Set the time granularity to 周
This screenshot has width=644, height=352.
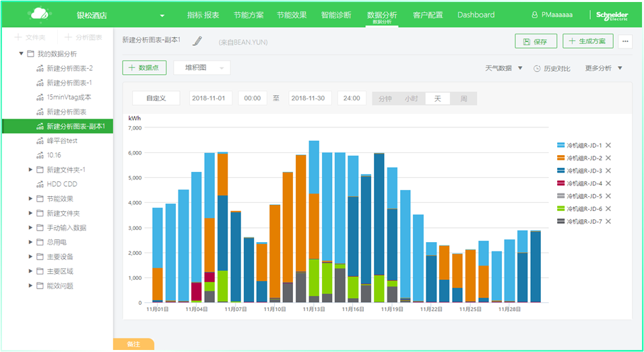click(463, 98)
